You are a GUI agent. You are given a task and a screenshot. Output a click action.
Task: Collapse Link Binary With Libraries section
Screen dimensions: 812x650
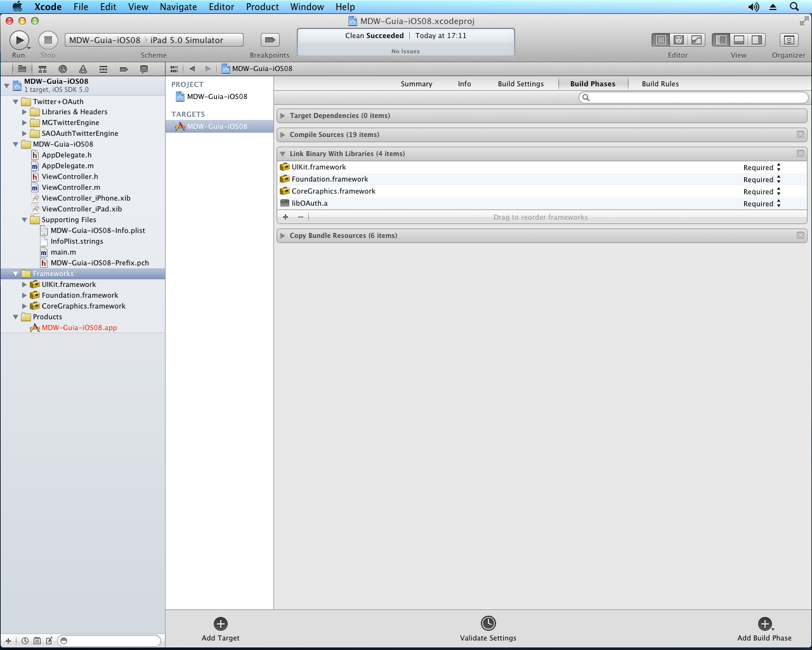pyautogui.click(x=283, y=154)
